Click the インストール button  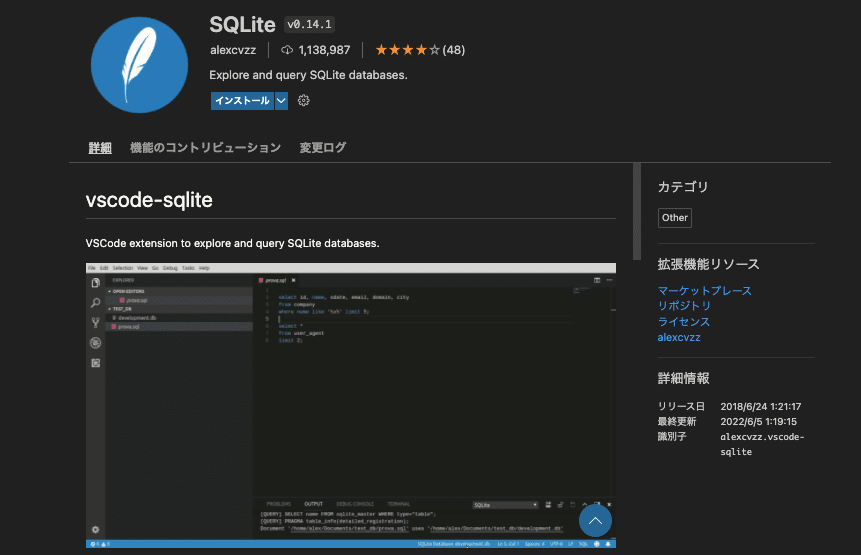point(242,100)
